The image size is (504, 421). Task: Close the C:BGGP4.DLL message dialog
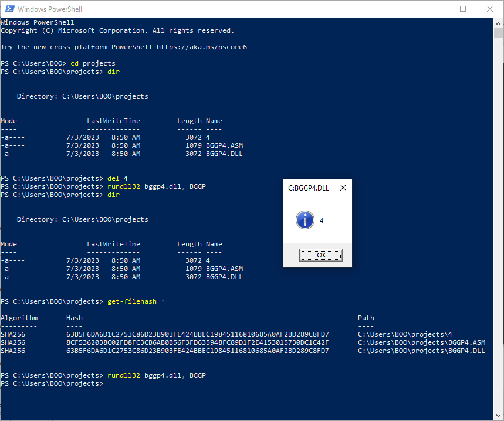[343, 188]
